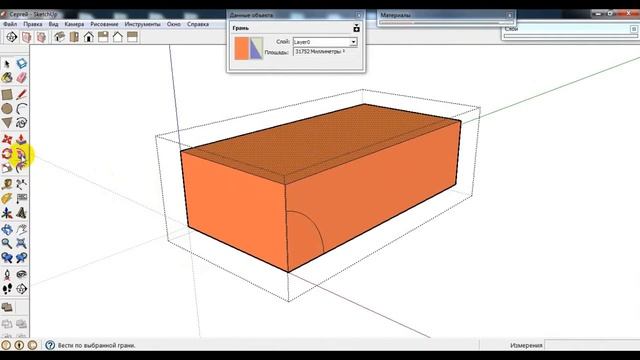Select the Rotate tool
The height and width of the screenshot is (360, 640).
tap(7, 154)
